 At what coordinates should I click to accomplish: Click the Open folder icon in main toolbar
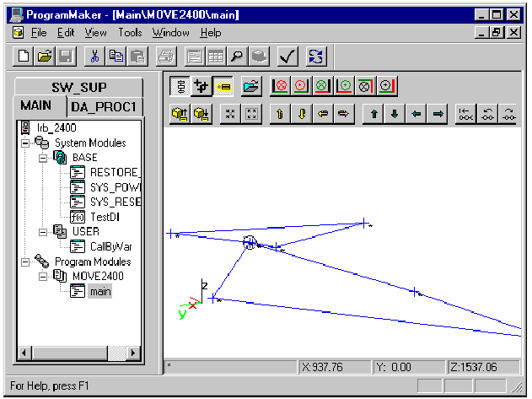pos(44,56)
